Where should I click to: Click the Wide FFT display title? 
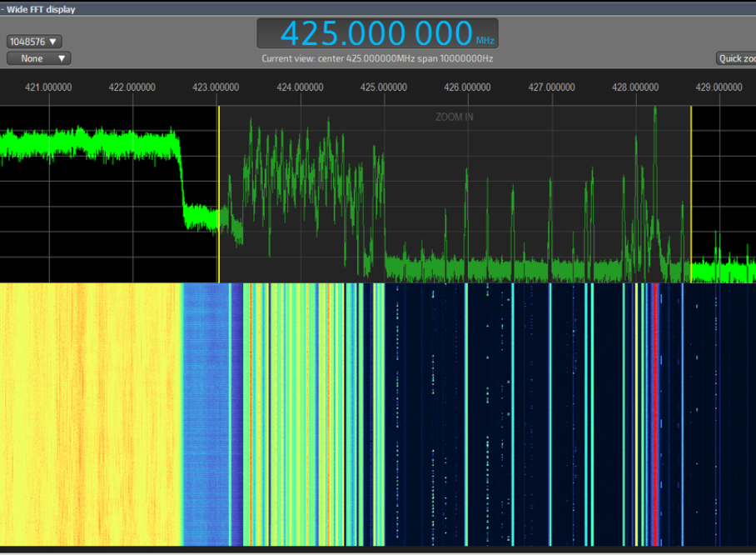41,9
